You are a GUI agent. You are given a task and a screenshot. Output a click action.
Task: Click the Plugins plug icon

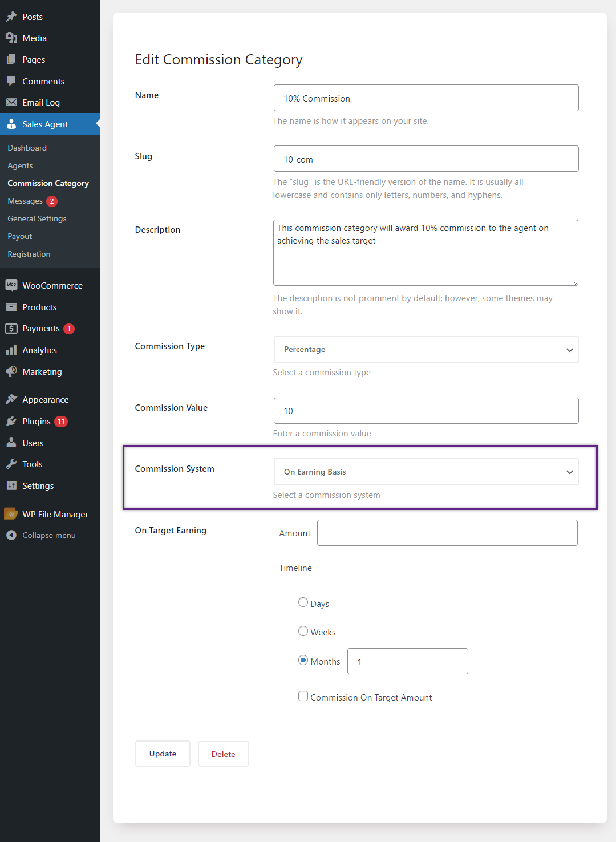(11, 421)
